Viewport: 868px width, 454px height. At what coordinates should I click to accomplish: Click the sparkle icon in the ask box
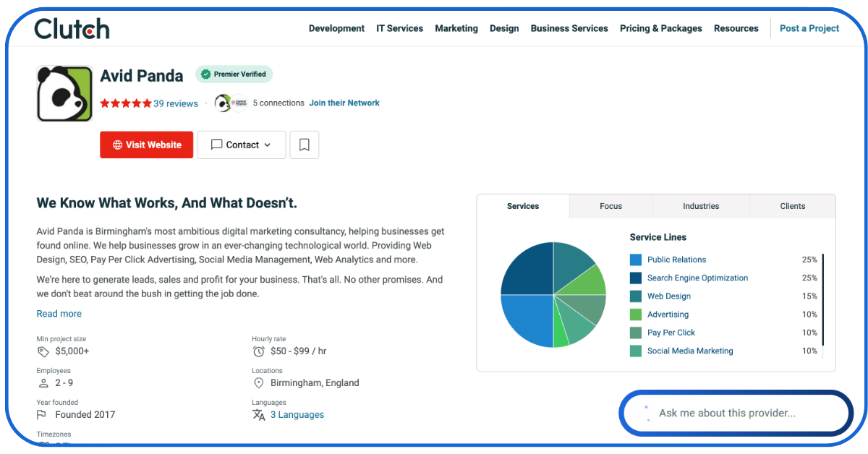click(647, 414)
